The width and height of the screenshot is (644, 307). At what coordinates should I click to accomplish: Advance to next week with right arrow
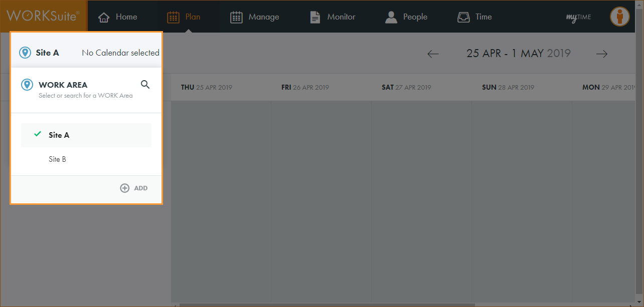(602, 54)
